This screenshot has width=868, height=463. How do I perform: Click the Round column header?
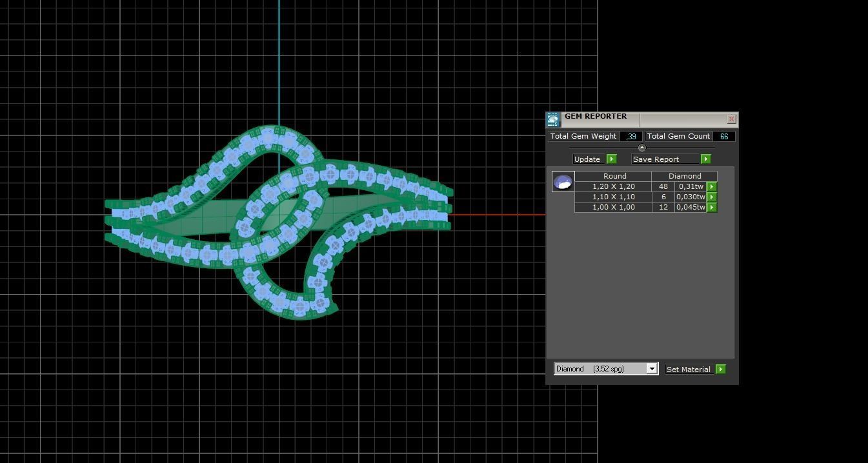click(613, 176)
